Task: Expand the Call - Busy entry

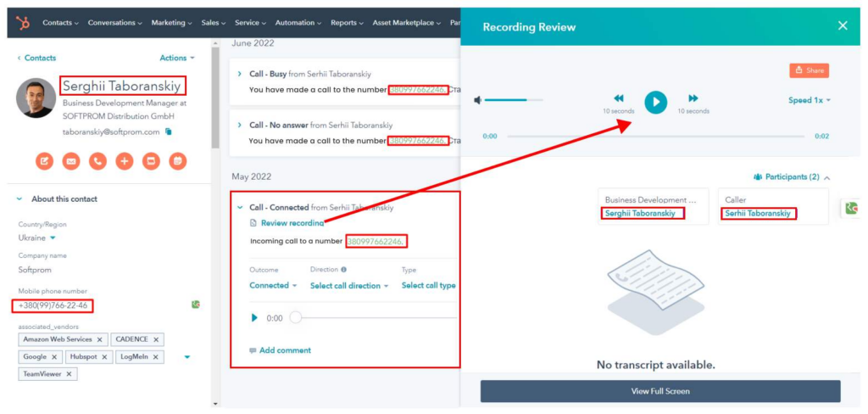Action: click(x=240, y=74)
